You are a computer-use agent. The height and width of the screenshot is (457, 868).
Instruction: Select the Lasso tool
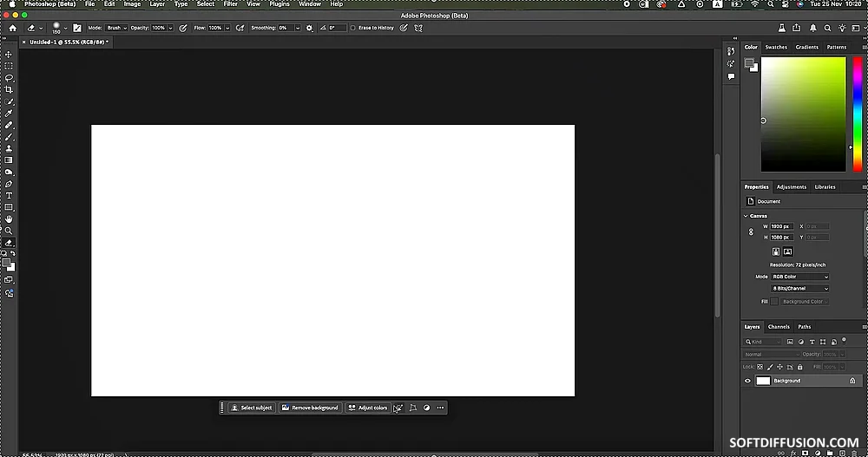coord(9,78)
